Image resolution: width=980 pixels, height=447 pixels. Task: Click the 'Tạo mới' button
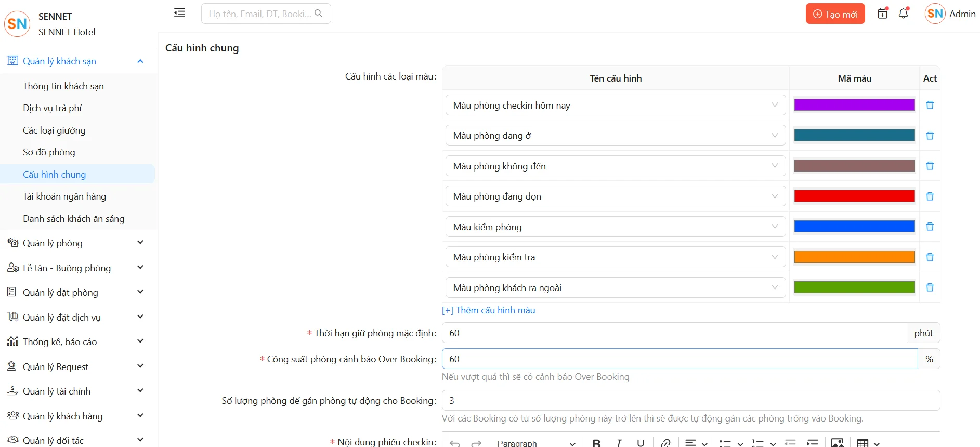point(835,14)
